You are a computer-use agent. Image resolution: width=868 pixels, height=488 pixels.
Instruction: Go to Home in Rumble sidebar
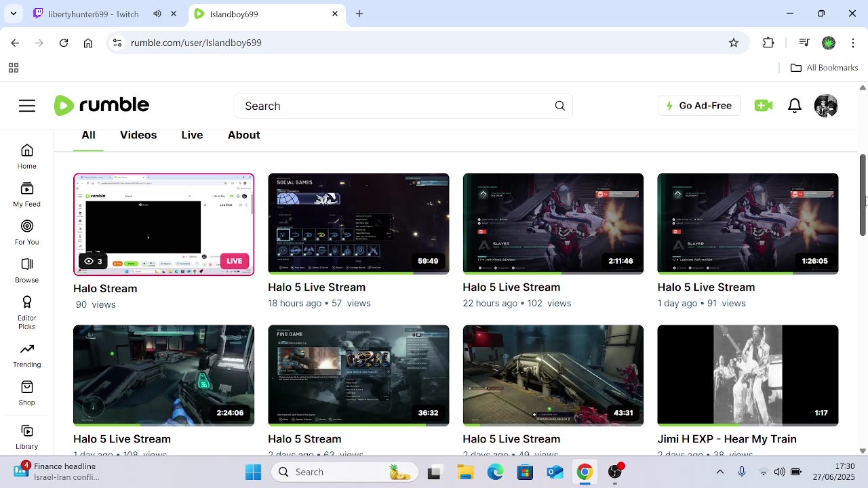coord(27,156)
